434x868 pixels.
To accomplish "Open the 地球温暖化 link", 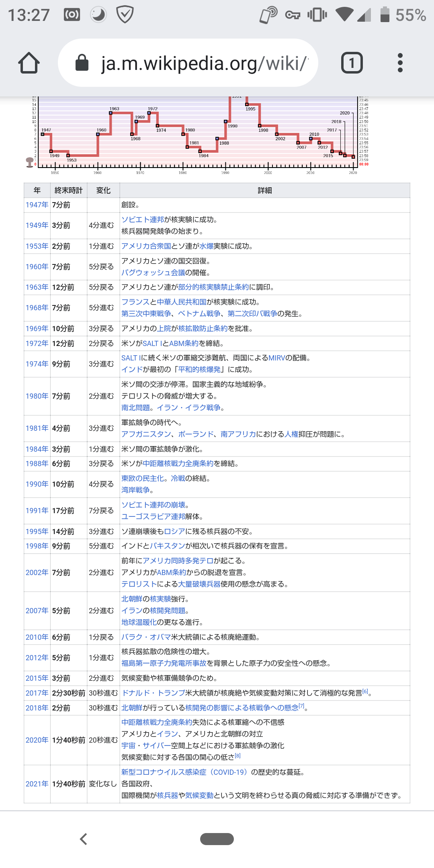I will point(139,622).
